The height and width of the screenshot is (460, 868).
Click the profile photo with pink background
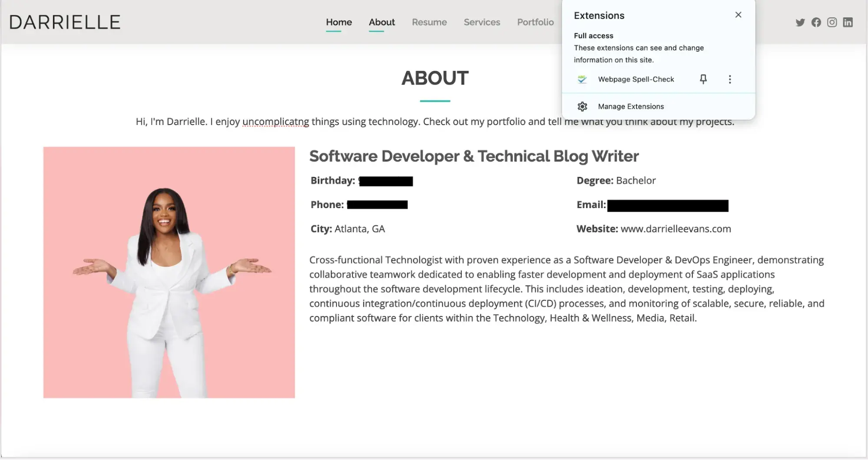(169, 273)
